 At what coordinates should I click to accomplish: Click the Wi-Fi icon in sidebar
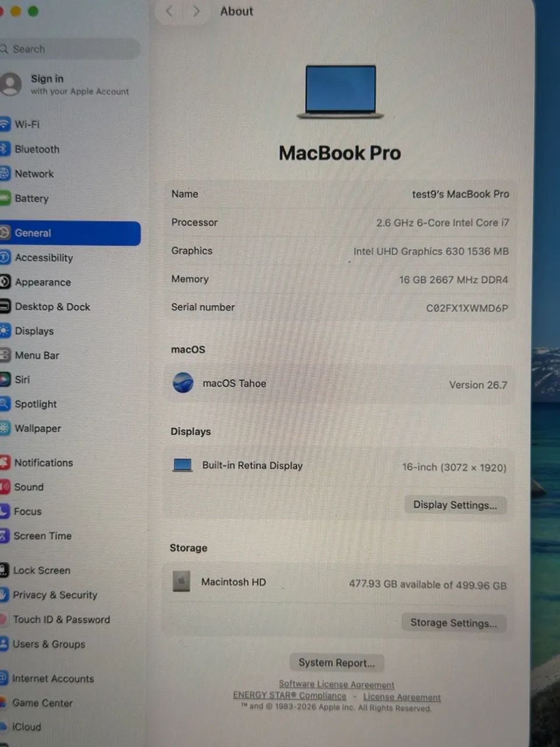(x=5, y=124)
